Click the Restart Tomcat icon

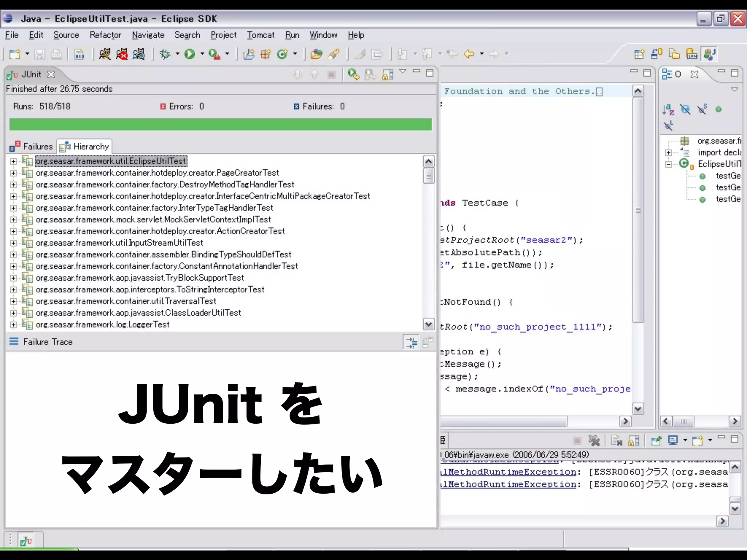[x=139, y=54]
